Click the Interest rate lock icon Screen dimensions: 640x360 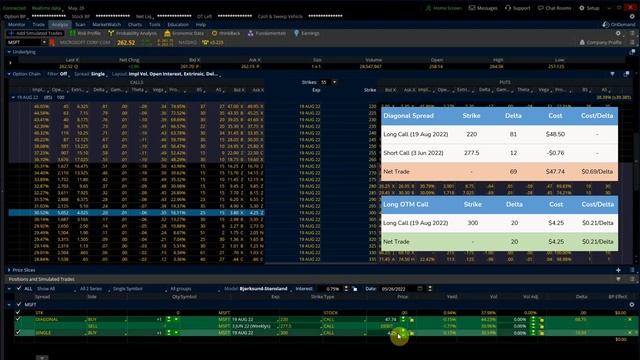pos(355,289)
